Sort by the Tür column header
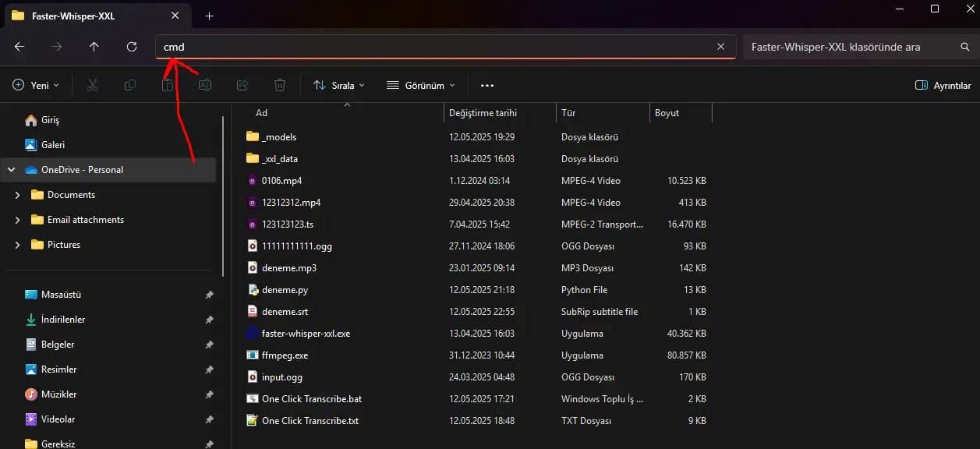Image resolution: width=980 pixels, height=449 pixels. click(x=603, y=113)
